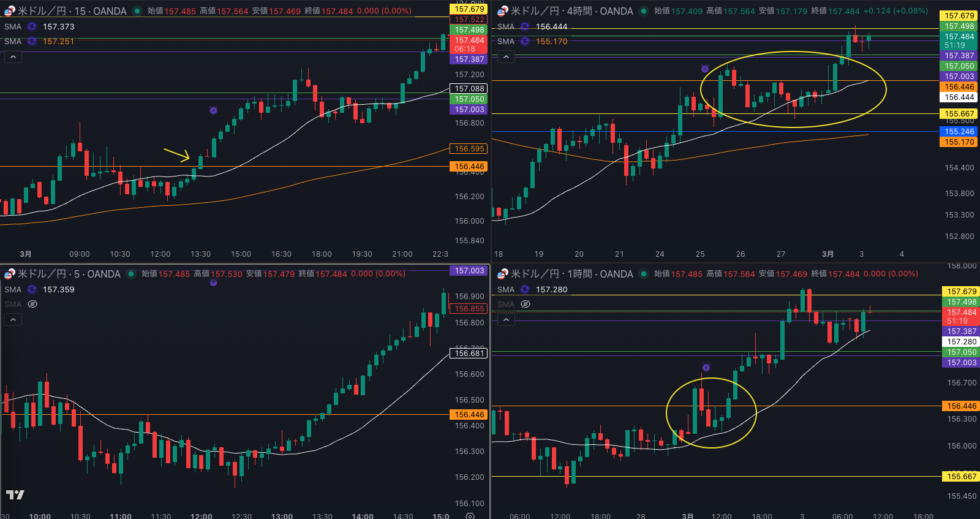Collapse the indicator legend in the 15-minute chart
The height and width of the screenshot is (519, 980).
click(13, 57)
